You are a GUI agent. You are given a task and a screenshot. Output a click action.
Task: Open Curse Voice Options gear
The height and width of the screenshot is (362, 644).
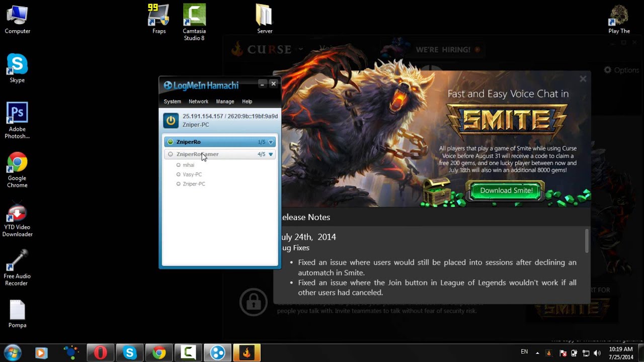(621, 70)
